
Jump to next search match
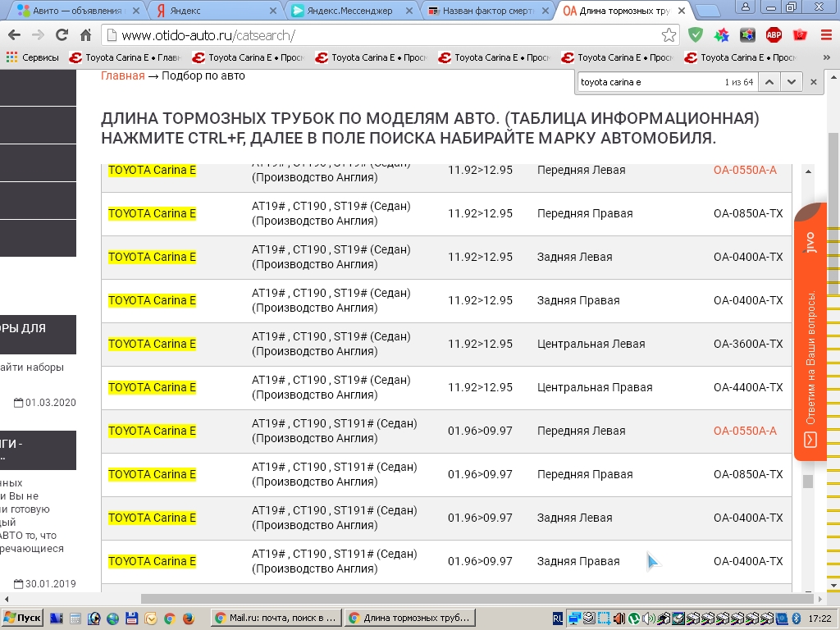tap(791, 82)
